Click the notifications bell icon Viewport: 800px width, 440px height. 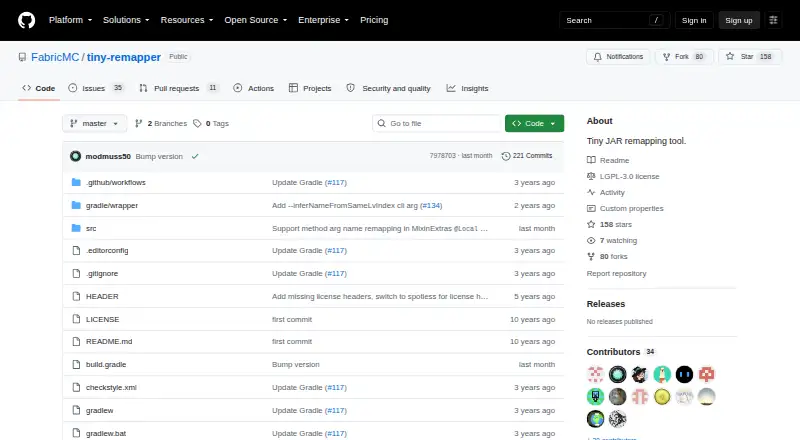click(x=597, y=57)
